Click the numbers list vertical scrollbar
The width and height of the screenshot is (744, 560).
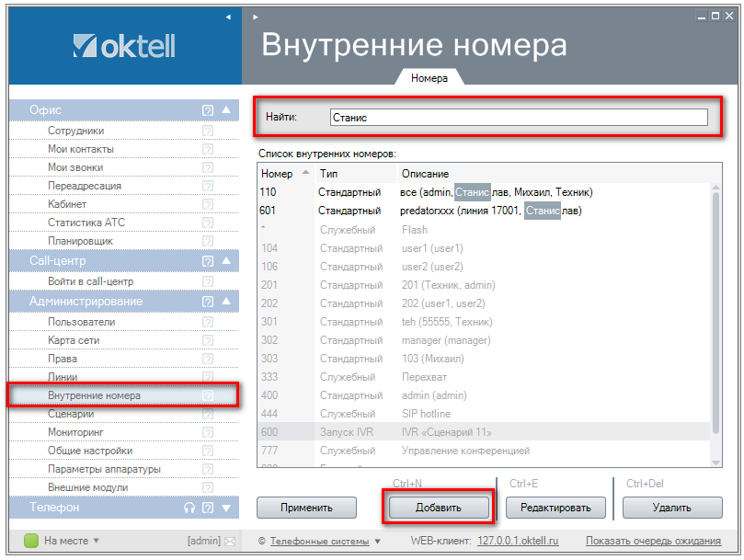point(715,322)
